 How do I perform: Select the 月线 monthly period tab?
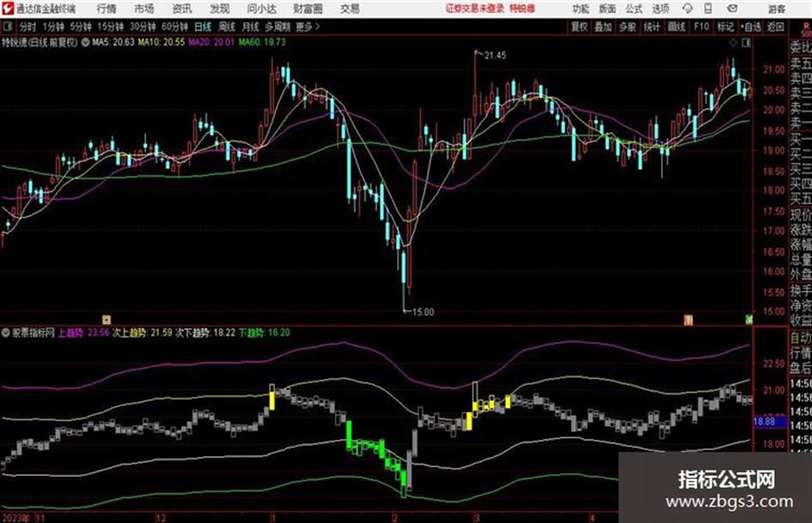251,27
